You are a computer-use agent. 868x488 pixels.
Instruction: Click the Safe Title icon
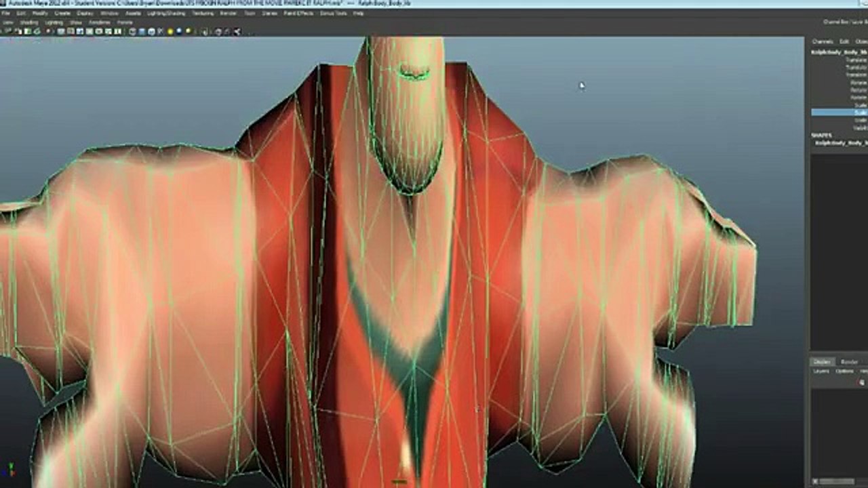pos(117,31)
